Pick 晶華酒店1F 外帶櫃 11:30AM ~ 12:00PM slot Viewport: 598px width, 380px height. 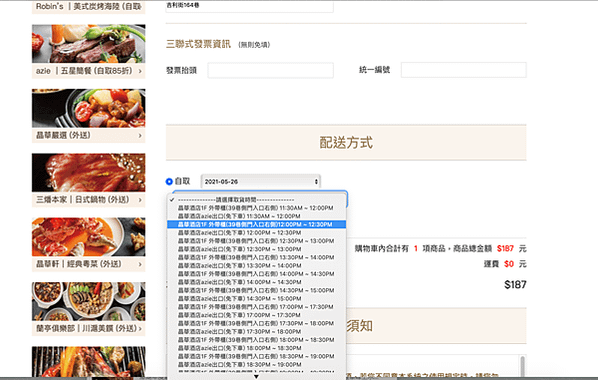click(256, 208)
